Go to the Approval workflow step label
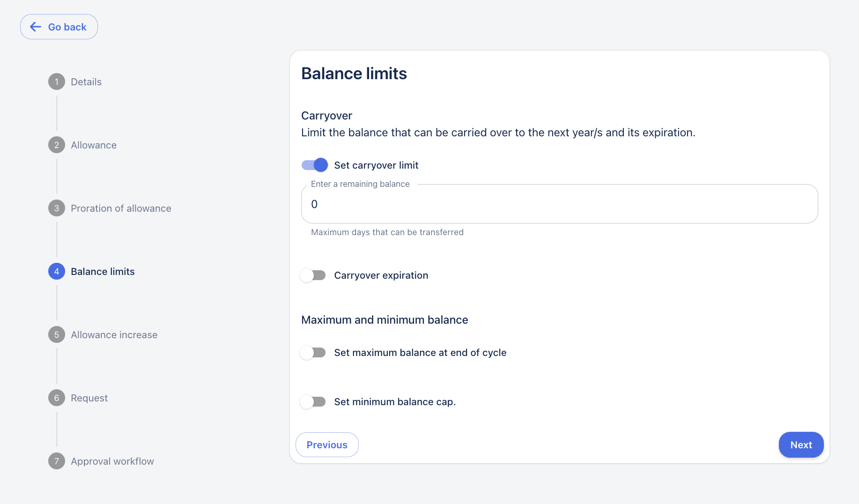859x504 pixels. [112, 461]
